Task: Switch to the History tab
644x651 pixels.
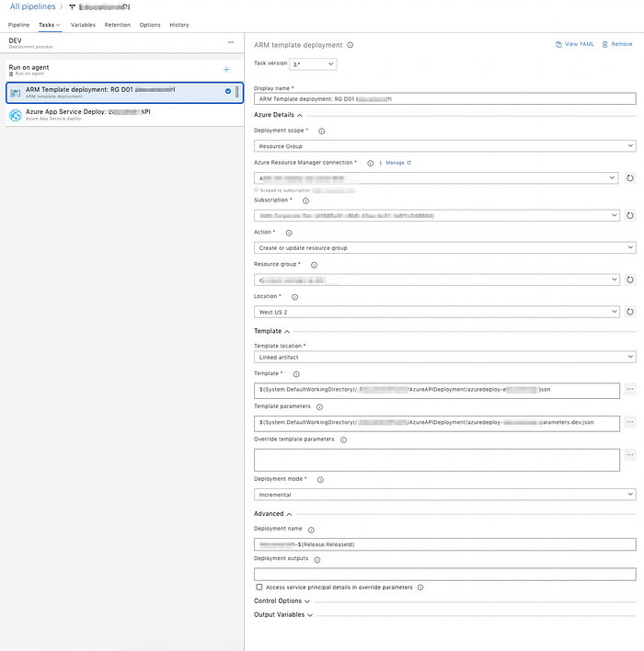Action: tap(179, 25)
